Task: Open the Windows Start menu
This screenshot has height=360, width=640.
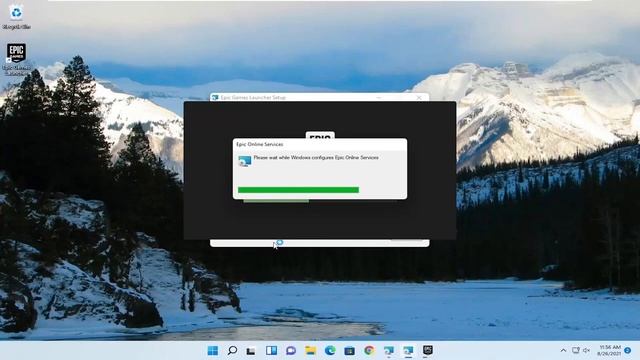Action: 213,350
